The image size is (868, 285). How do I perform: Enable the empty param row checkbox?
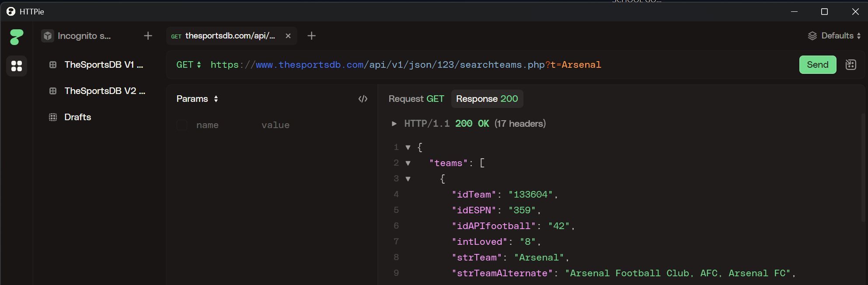(x=182, y=125)
